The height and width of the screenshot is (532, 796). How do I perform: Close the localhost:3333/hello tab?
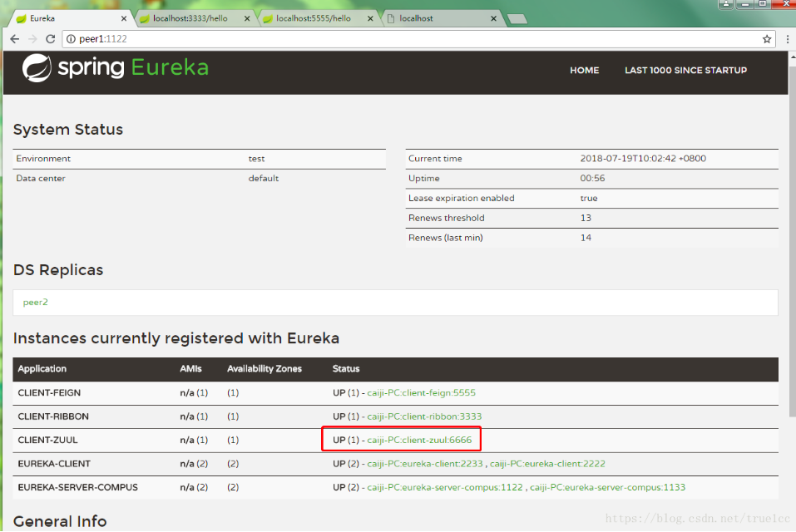pyautogui.click(x=247, y=18)
